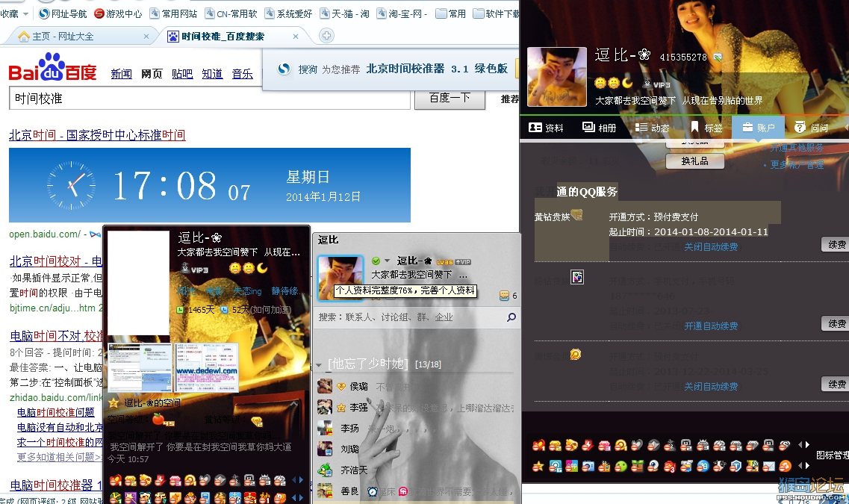Click the 换礼品 button
The height and width of the screenshot is (504, 849).
(x=694, y=161)
